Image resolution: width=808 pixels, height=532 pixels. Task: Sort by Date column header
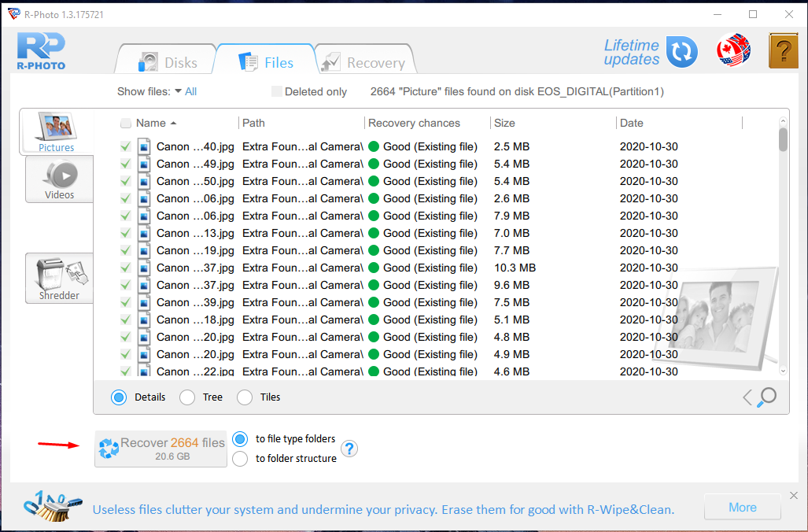(632, 124)
